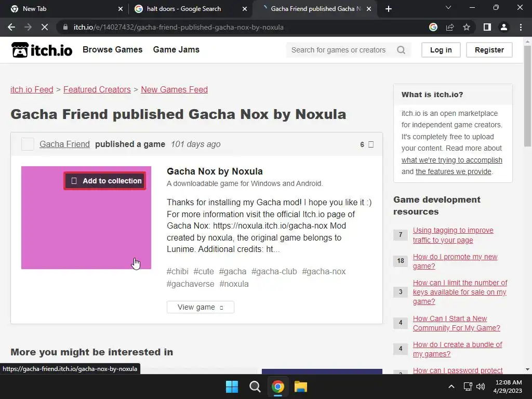532x399 pixels.
Task: Open New Games Feed breadcrumb link
Action: (x=175, y=89)
